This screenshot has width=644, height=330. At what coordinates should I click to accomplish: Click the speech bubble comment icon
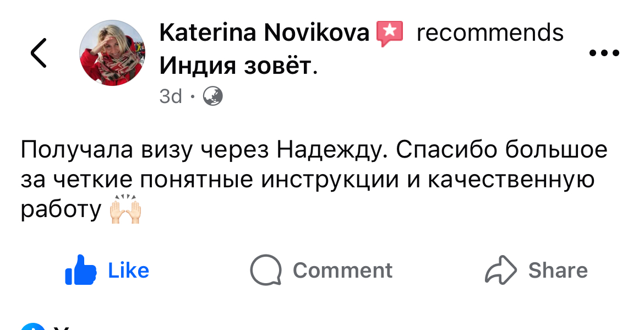point(266,271)
